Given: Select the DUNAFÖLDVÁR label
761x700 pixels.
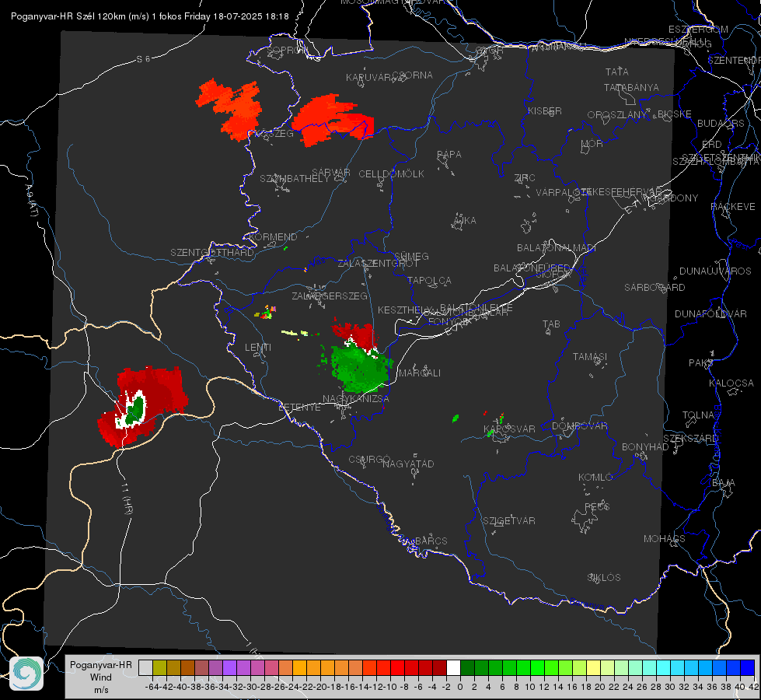Looking at the screenshot, I should pos(710,313).
